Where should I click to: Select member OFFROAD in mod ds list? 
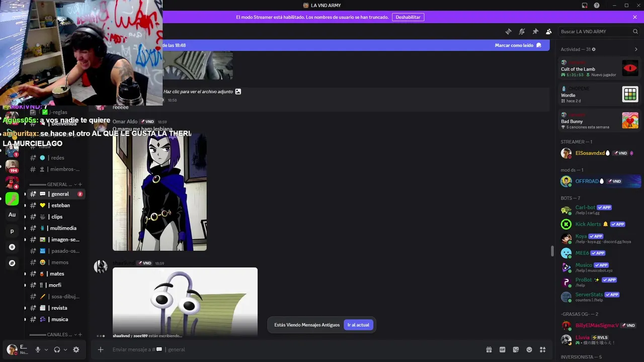[x=600, y=181]
